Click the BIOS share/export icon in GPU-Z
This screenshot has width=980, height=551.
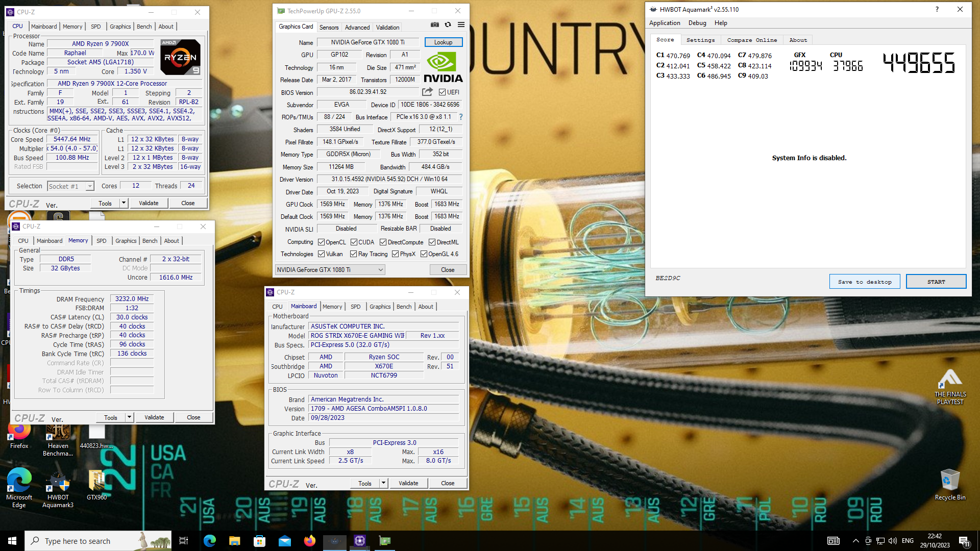[x=427, y=92]
